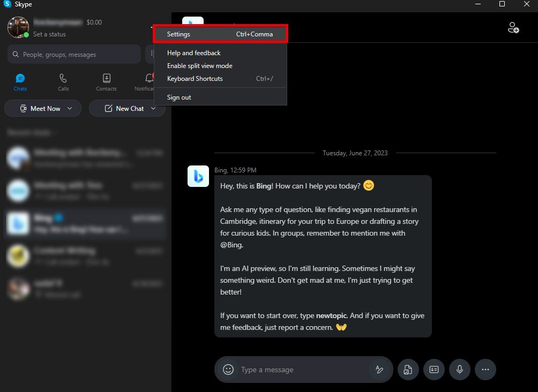Choose Sign out from the menu
The width and height of the screenshot is (538, 392).
point(179,97)
